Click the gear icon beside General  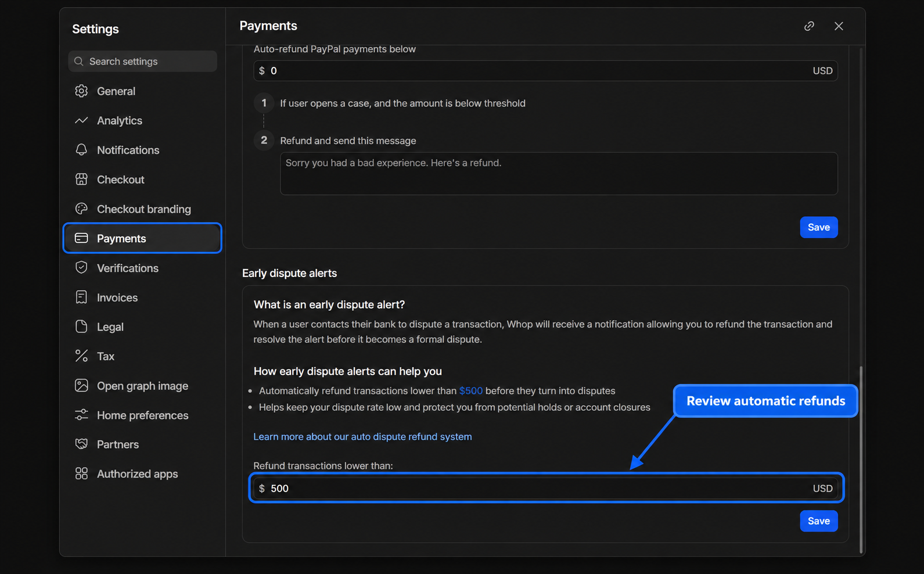tap(81, 91)
